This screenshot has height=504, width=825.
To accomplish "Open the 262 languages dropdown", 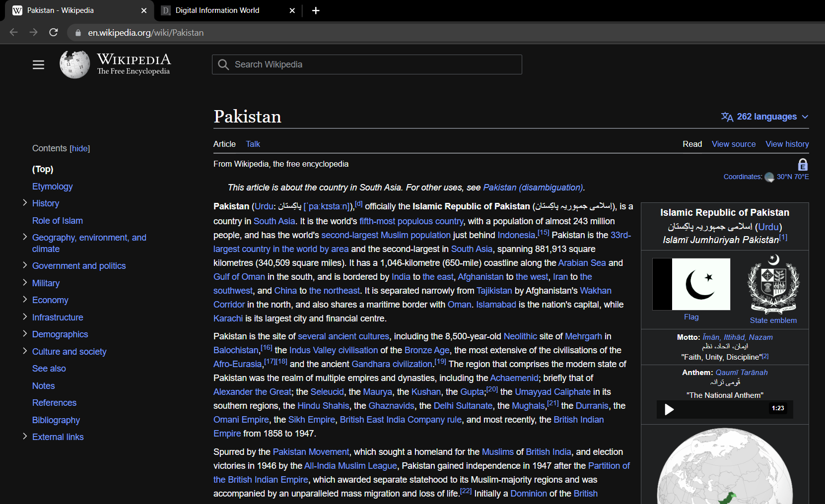I will click(x=765, y=117).
